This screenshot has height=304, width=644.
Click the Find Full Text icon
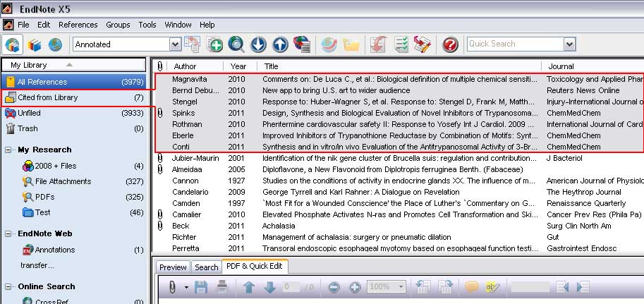click(302, 44)
